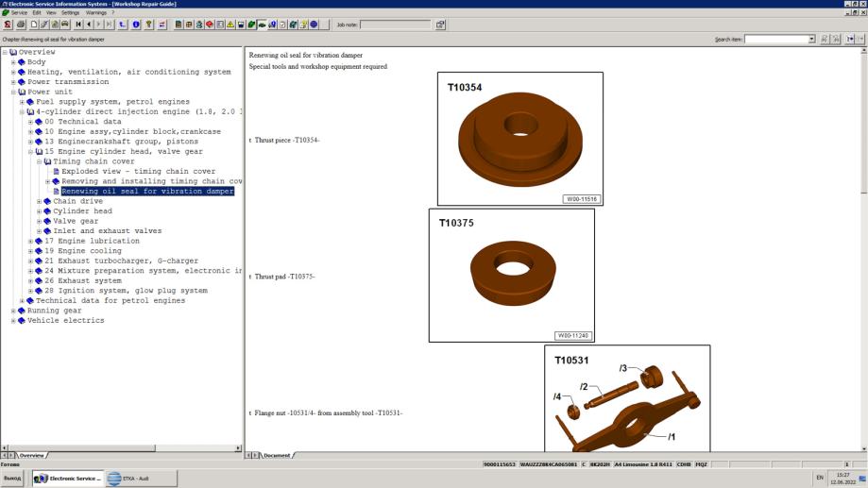This screenshot has width=868, height=488.
Task: Click the printer icon in the toolbar
Action: [21, 25]
